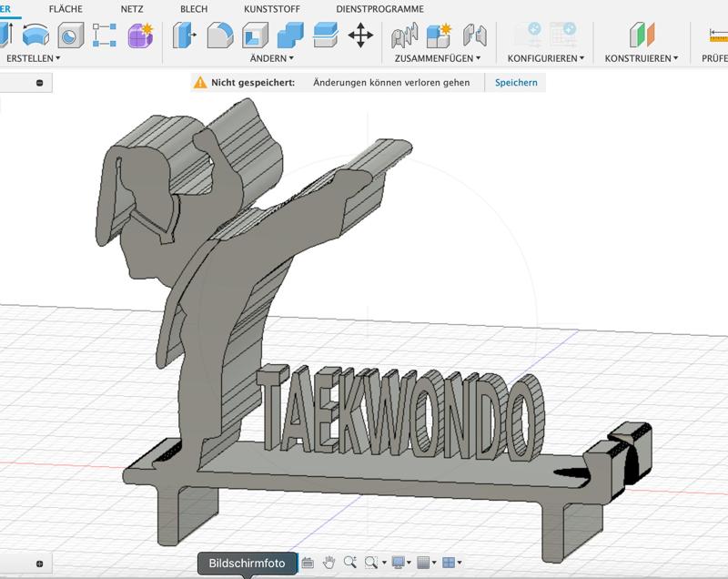Image resolution: width=728 pixels, height=579 pixels.
Task: Select the Zoom magnifier tool
Action: point(349,563)
